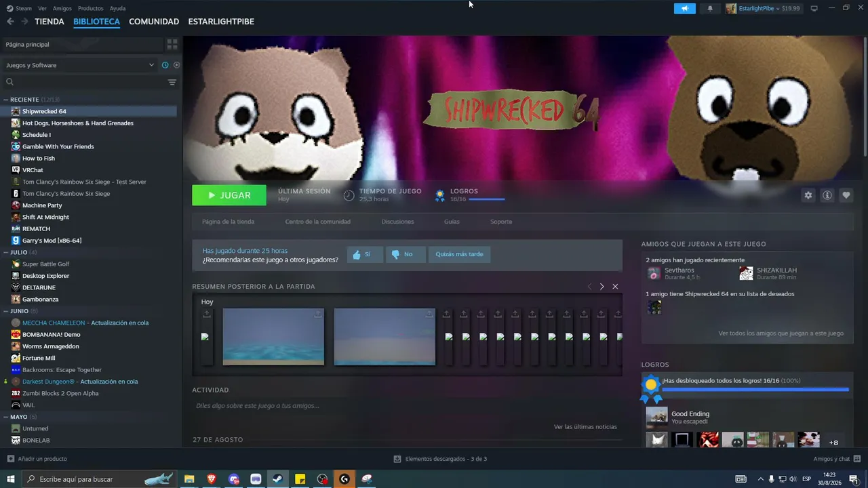This screenshot has height=488, width=868.
Task: Go back with the navigation arrow
Action: coord(10,22)
